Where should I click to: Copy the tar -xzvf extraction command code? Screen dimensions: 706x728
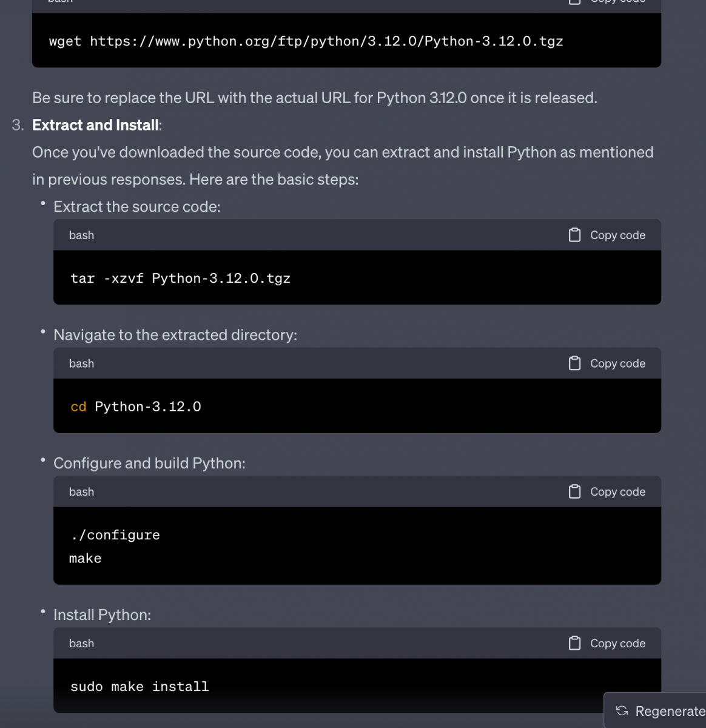click(x=607, y=235)
